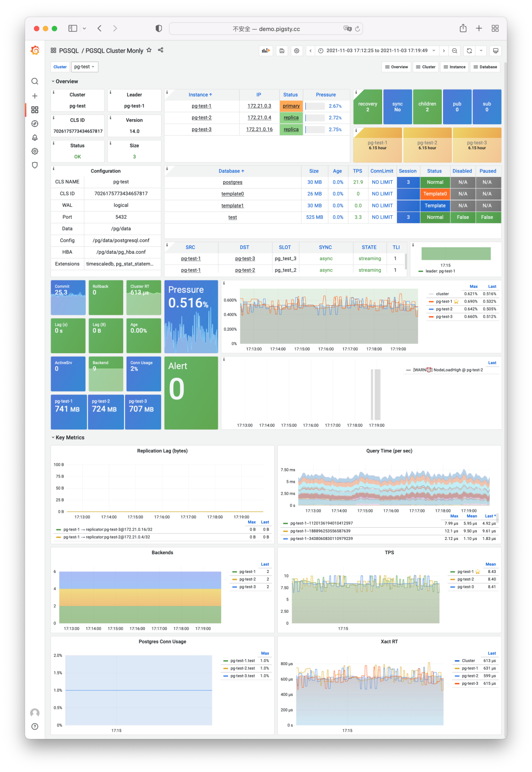532x772 pixels.
Task: Click the Server Admin shield icon
Action: 34,165
